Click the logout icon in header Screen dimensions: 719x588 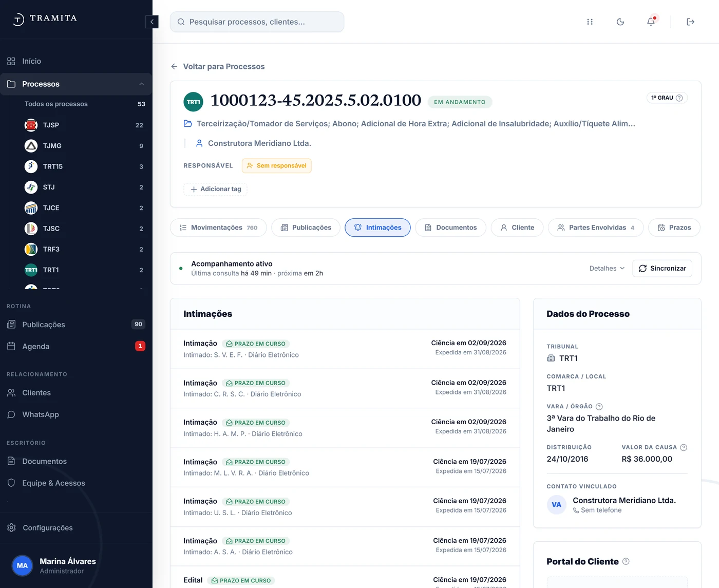click(690, 22)
